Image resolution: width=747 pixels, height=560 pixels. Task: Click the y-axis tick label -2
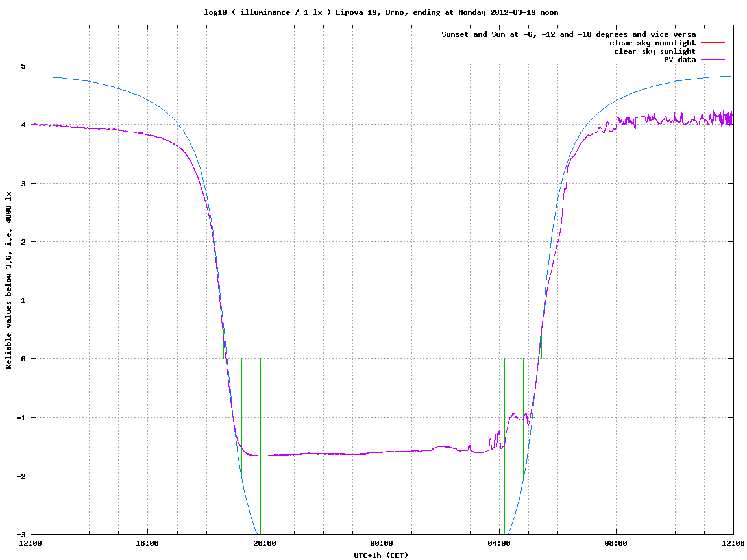click(21, 476)
